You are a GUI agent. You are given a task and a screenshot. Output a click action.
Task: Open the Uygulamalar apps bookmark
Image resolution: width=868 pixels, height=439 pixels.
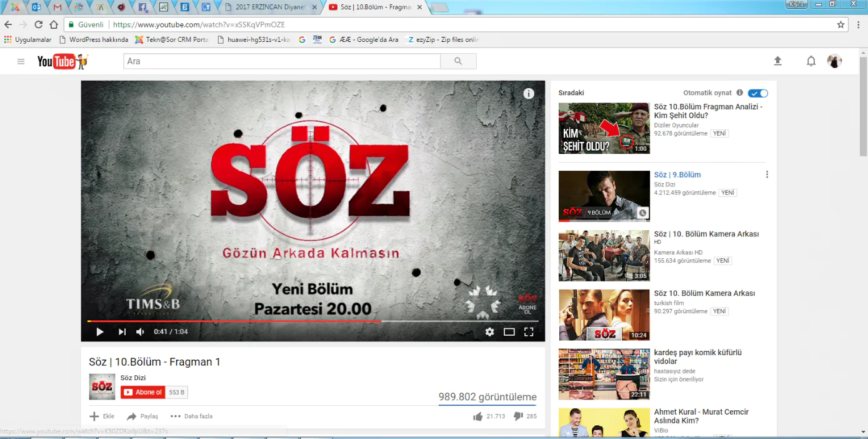pyautogui.click(x=28, y=39)
